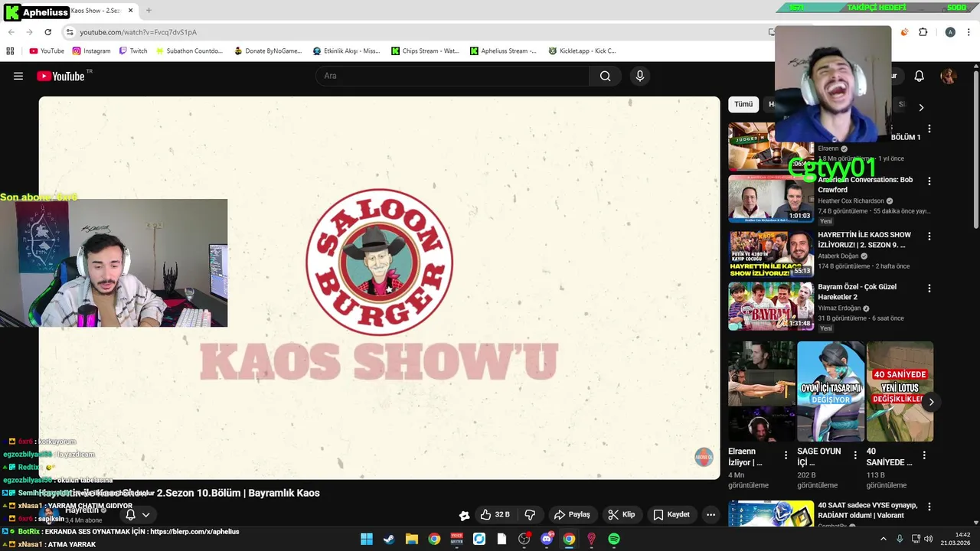
Task: Open American Conversations: Bob Crawford video
Action: tap(865, 184)
